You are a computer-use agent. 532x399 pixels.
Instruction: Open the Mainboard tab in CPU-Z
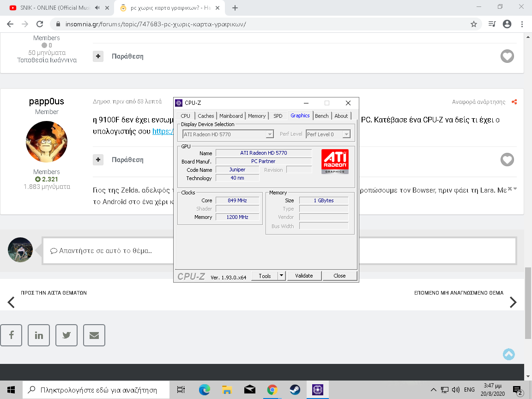tap(231, 116)
